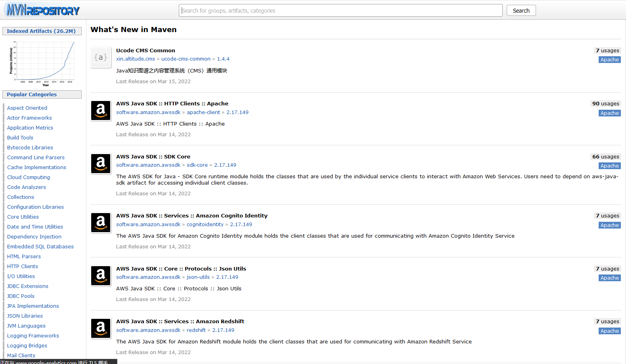Click the Apache license tag for Amazon Redshift
The image size is (626, 364).
click(609, 331)
